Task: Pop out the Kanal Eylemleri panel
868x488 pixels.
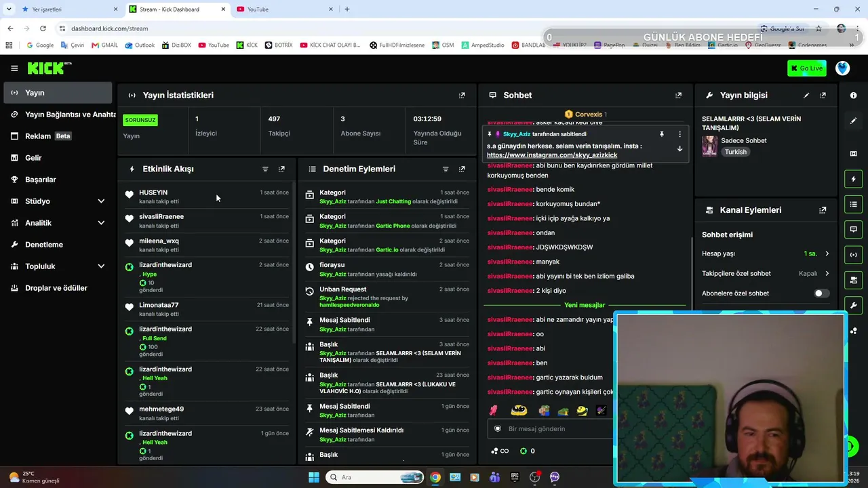Action: coord(823,210)
